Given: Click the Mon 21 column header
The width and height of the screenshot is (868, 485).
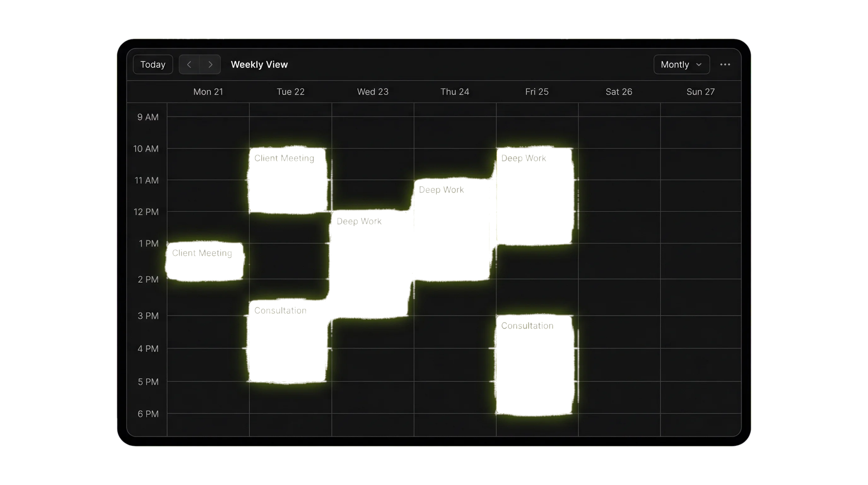Looking at the screenshot, I should click(x=208, y=91).
